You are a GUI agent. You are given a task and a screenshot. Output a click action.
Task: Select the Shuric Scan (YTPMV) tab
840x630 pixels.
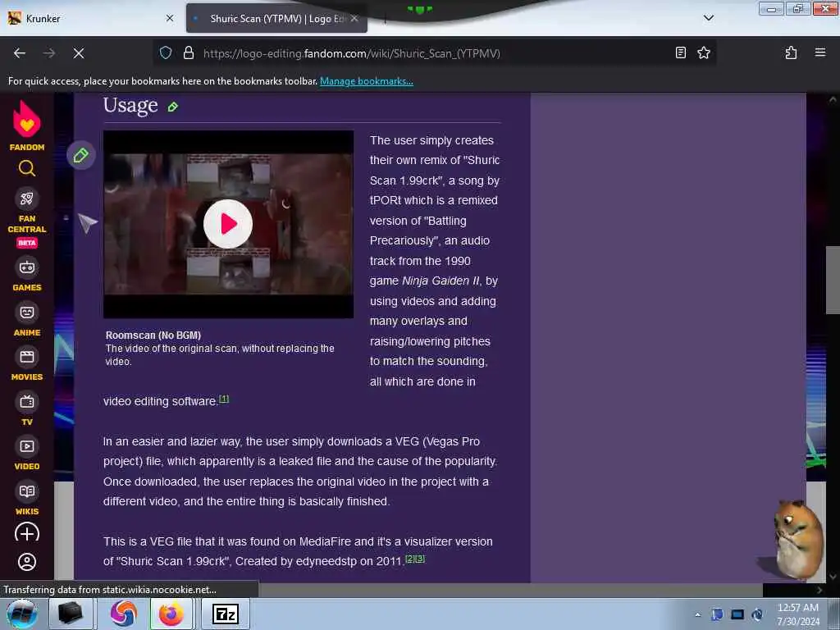click(276, 18)
